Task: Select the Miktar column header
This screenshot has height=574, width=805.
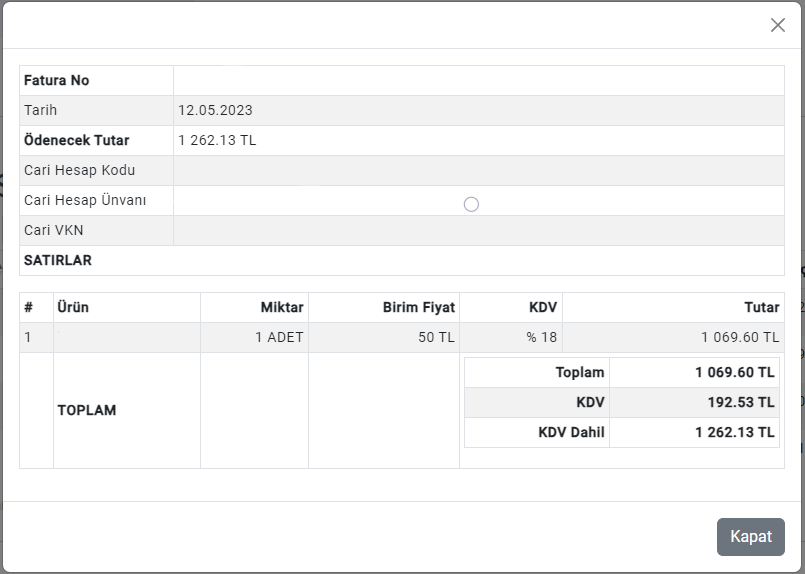Action: tap(282, 307)
